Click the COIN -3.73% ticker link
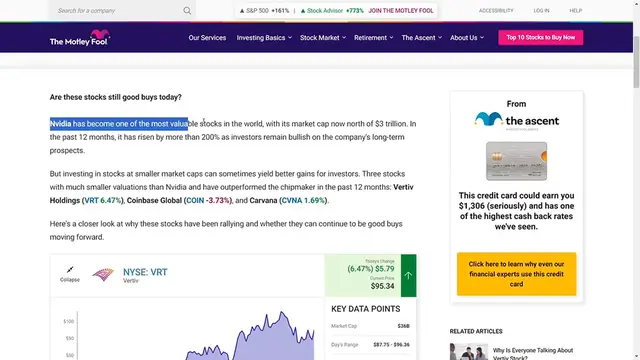This screenshot has width=640, height=360. 208,200
